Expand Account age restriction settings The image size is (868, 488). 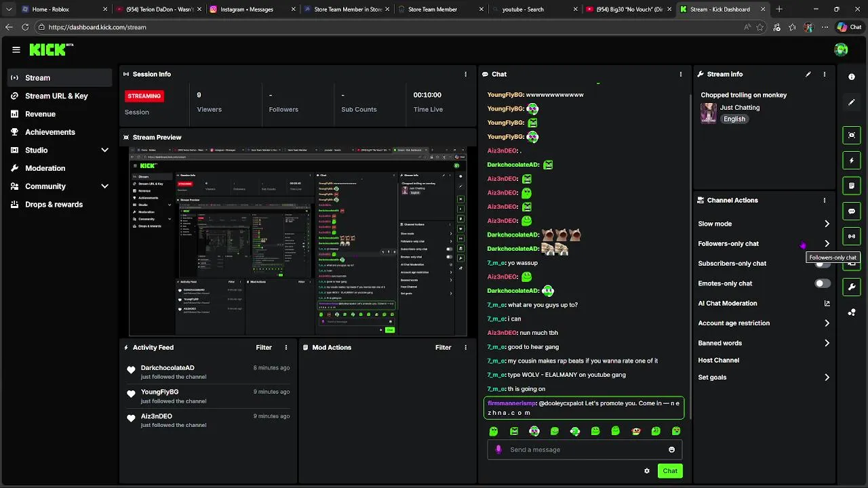click(827, 323)
